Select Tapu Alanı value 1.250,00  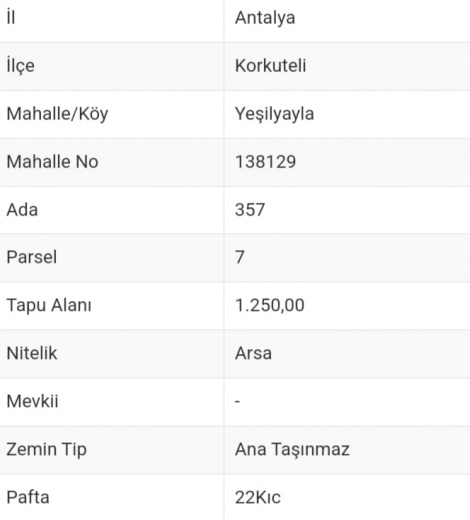269,305
